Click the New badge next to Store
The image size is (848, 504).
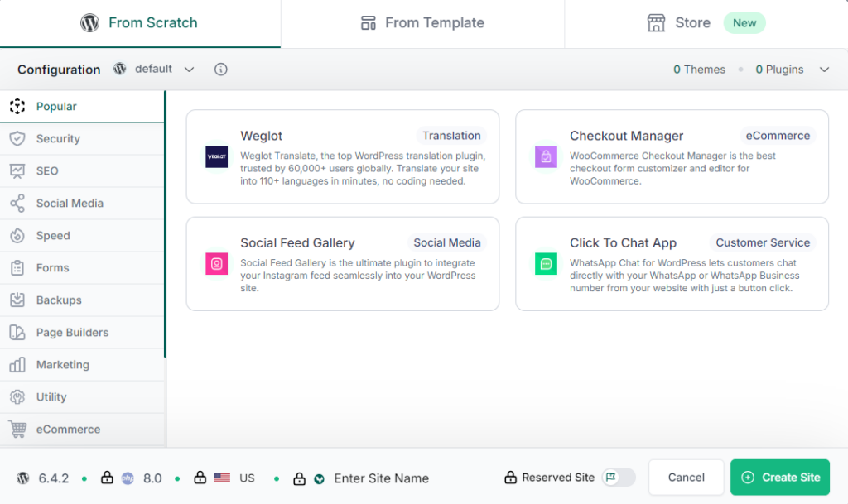744,23
